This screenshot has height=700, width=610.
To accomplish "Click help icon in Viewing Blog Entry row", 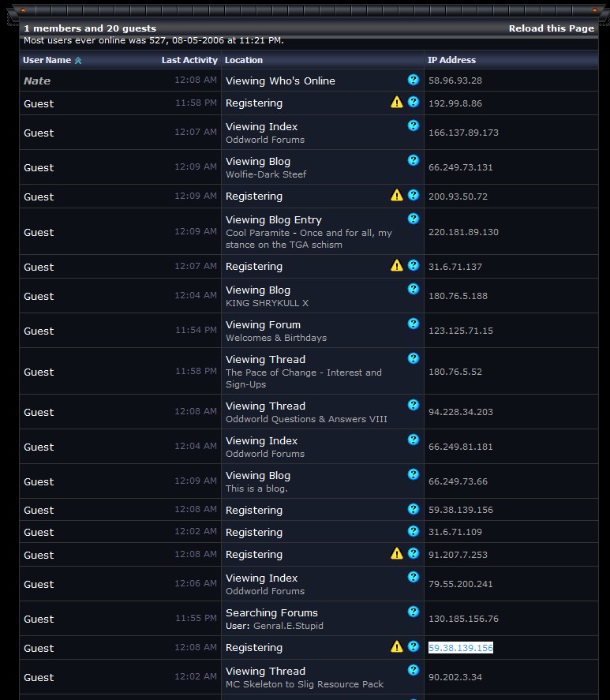I will [x=413, y=219].
